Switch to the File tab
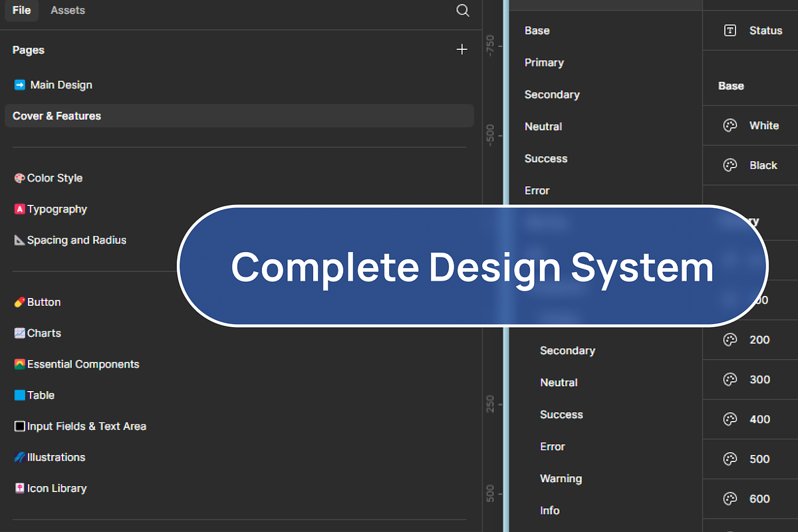This screenshot has height=532, width=798. 22,11
